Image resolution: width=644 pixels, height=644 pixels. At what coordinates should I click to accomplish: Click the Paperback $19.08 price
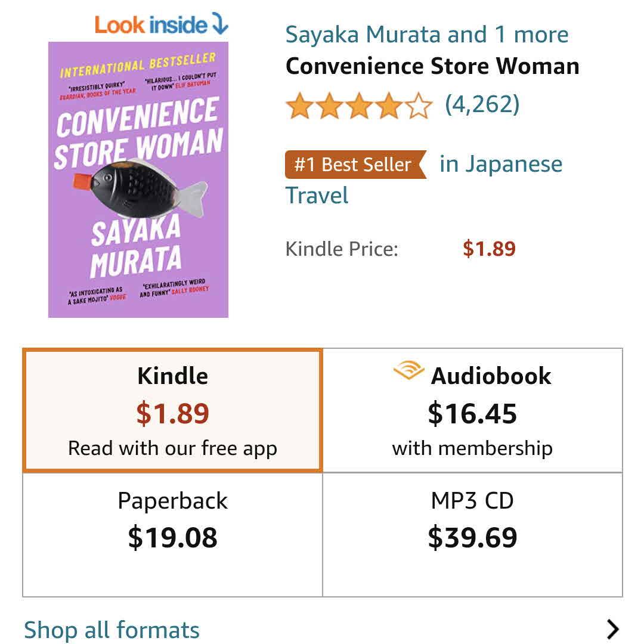click(x=173, y=538)
